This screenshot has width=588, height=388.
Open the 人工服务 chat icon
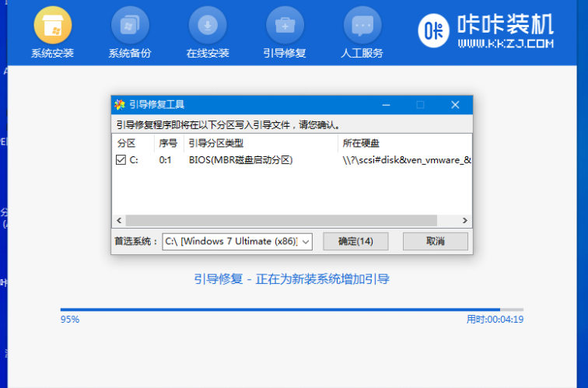coord(362,26)
